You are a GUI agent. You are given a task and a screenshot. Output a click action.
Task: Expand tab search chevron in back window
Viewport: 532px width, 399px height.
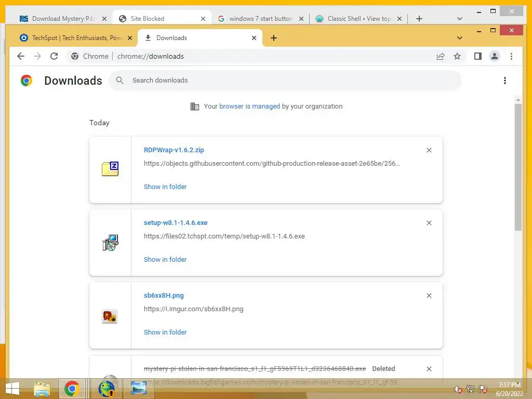(x=460, y=19)
